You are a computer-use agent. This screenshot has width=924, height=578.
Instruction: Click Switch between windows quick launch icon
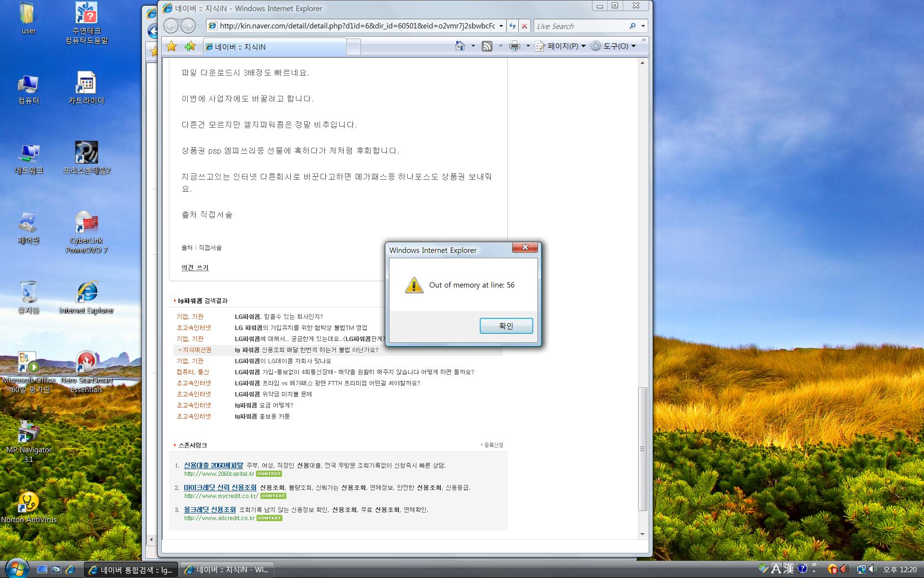56,569
